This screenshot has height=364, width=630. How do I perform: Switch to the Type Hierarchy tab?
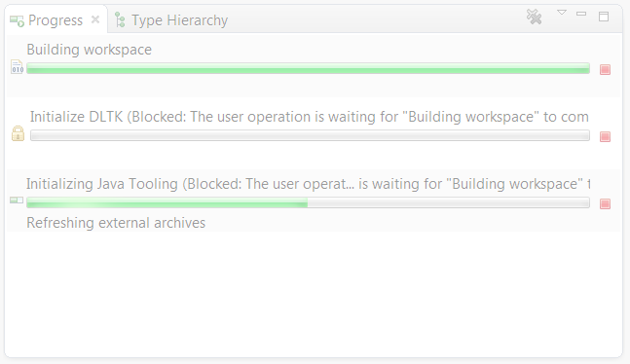(171, 20)
